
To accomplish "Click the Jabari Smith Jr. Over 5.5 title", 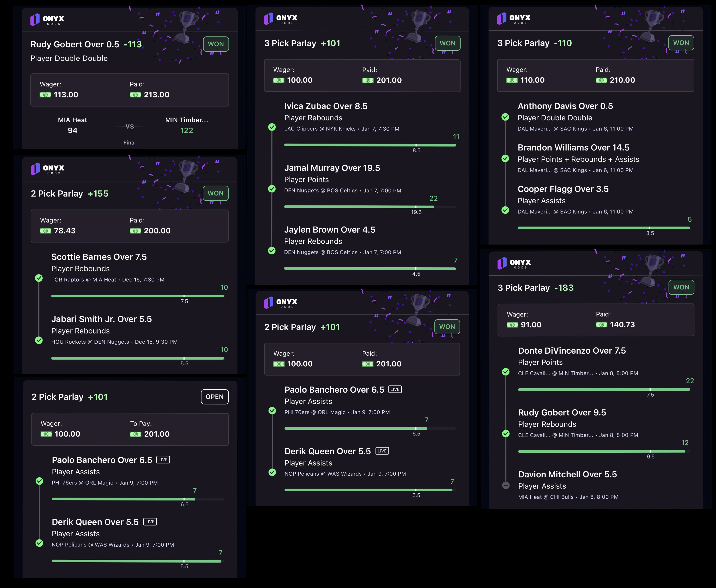I will coord(102,319).
